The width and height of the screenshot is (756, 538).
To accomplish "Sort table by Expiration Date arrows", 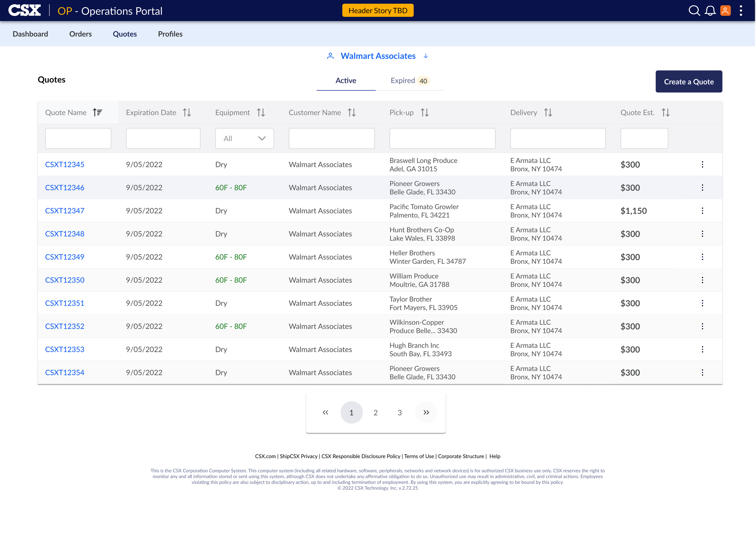I will (187, 113).
